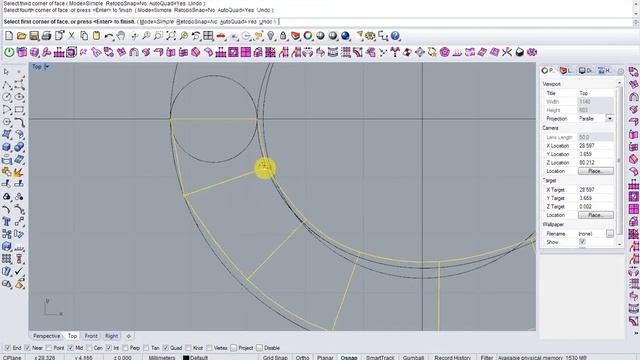Select the solid Box tool in left toolbar
This screenshot has width=640, height=360.
pos(7,147)
